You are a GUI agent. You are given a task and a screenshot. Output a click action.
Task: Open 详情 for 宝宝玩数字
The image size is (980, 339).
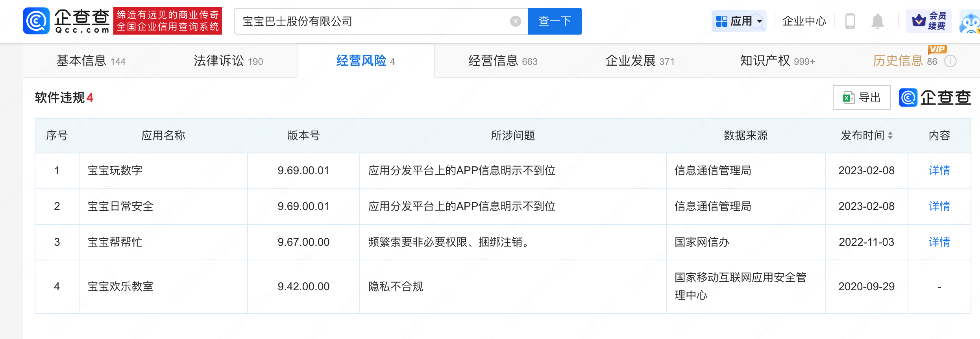939,171
